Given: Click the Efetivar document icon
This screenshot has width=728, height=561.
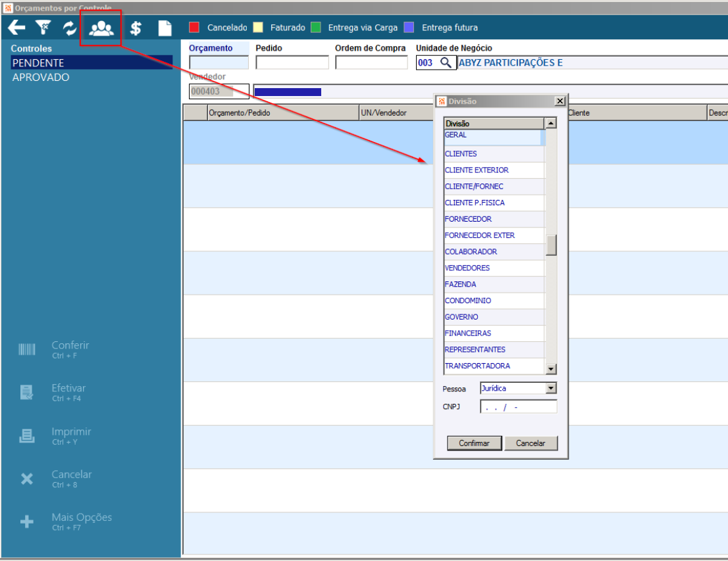Looking at the screenshot, I should pos(27,393).
